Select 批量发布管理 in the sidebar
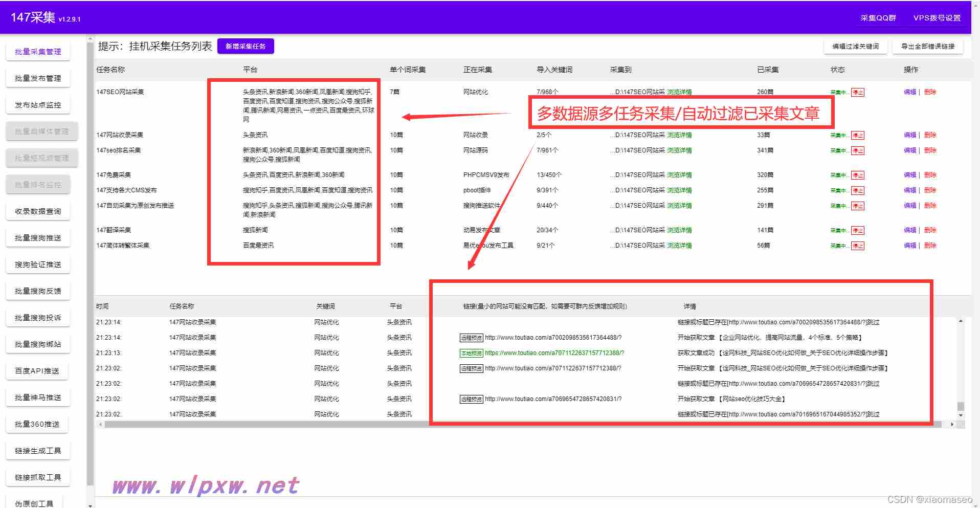Viewport: 980px width, 508px height. pos(38,78)
